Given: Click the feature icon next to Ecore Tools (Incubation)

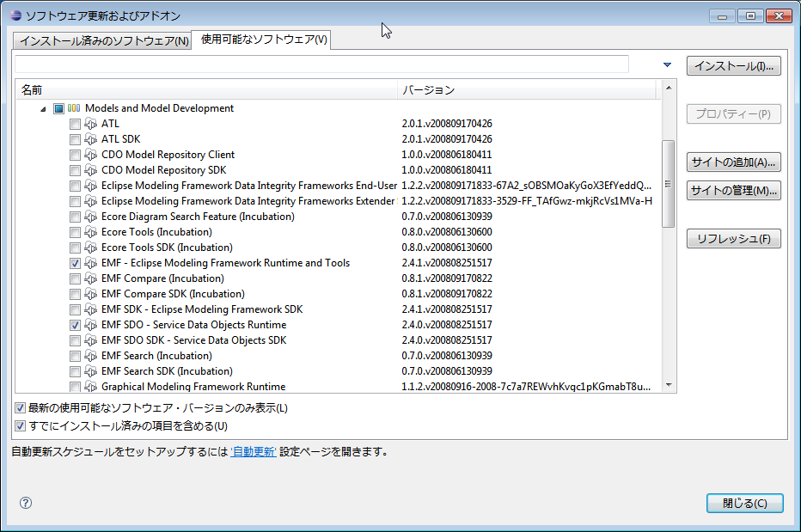Looking at the screenshot, I should (x=90, y=232).
